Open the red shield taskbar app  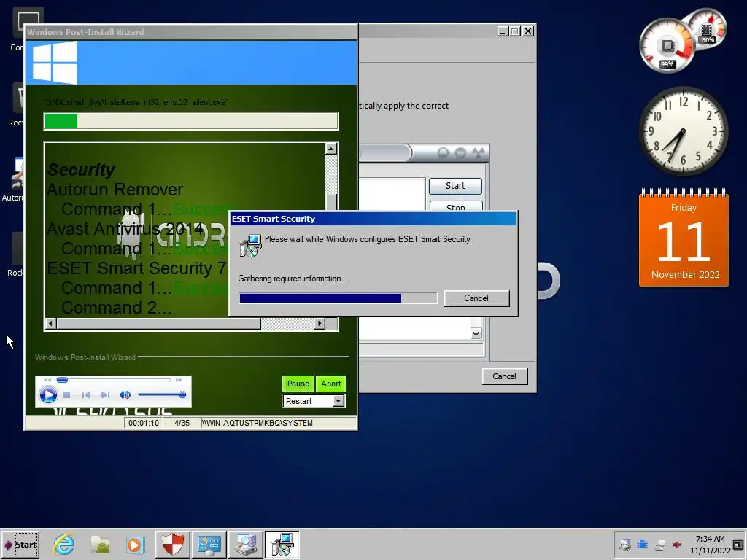[x=172, y=544]
